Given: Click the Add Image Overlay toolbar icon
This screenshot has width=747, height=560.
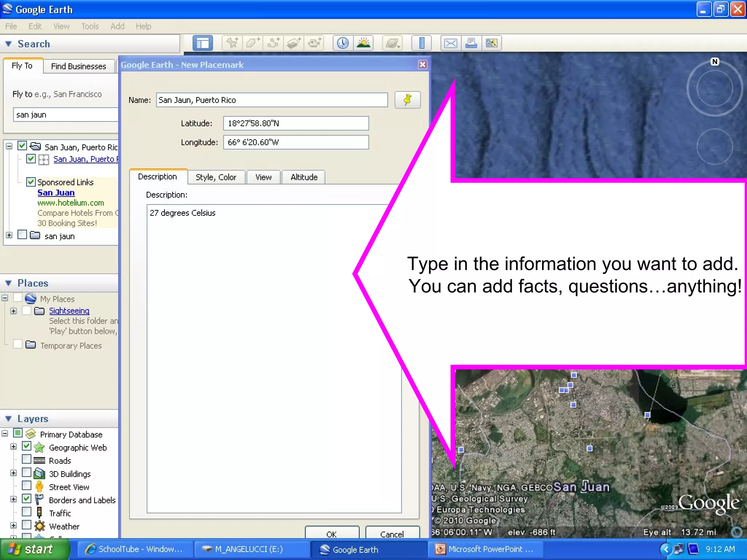Looking at the screenshot, I should click(294, 43).
